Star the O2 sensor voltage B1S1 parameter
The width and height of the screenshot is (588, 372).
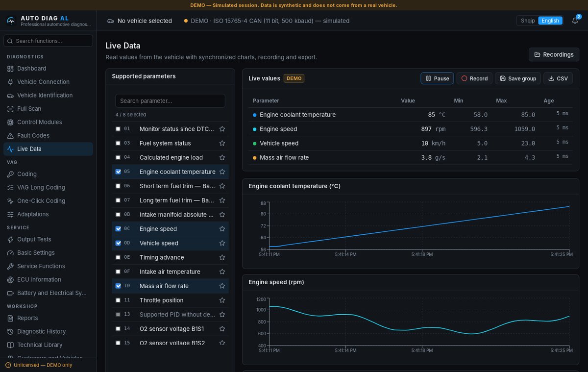pyautogui.click(x=222, y=328)
